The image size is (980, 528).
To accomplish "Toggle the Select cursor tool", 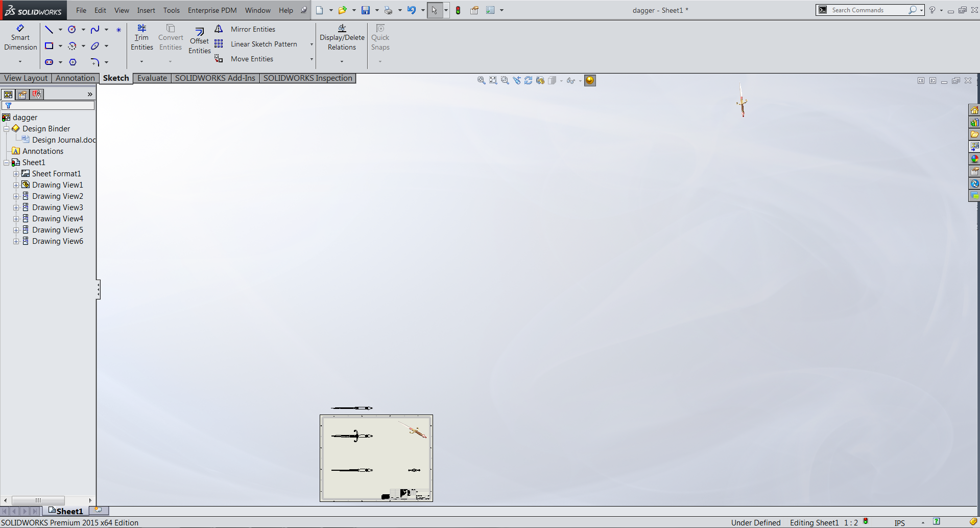I will click(x=435, y=10).
